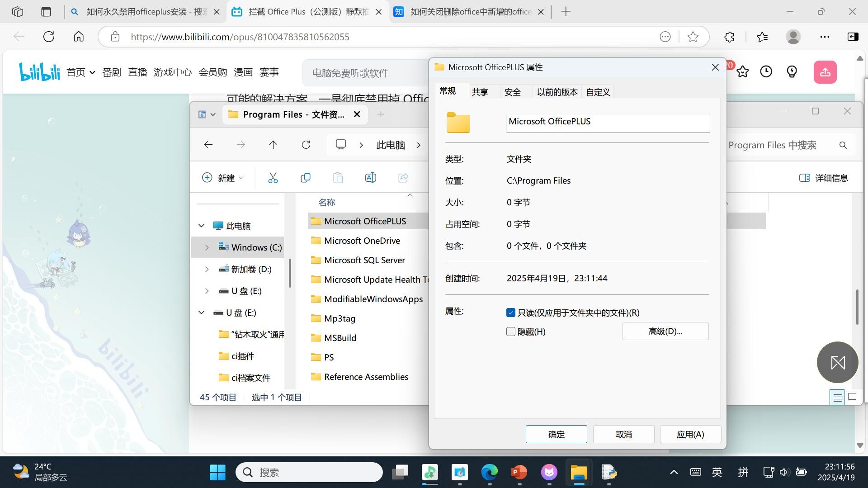
Task: Switch Explorer to details list view
Action: tap(837, 398)
